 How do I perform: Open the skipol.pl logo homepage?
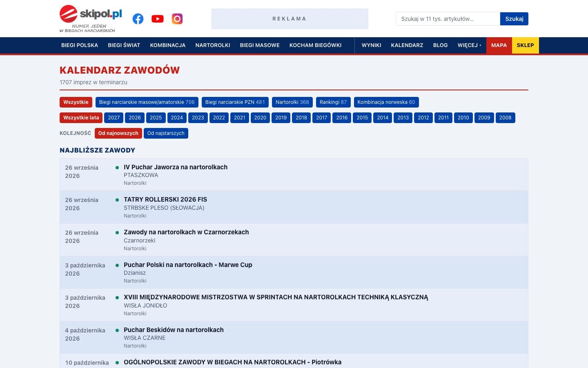tap(91, 19)
